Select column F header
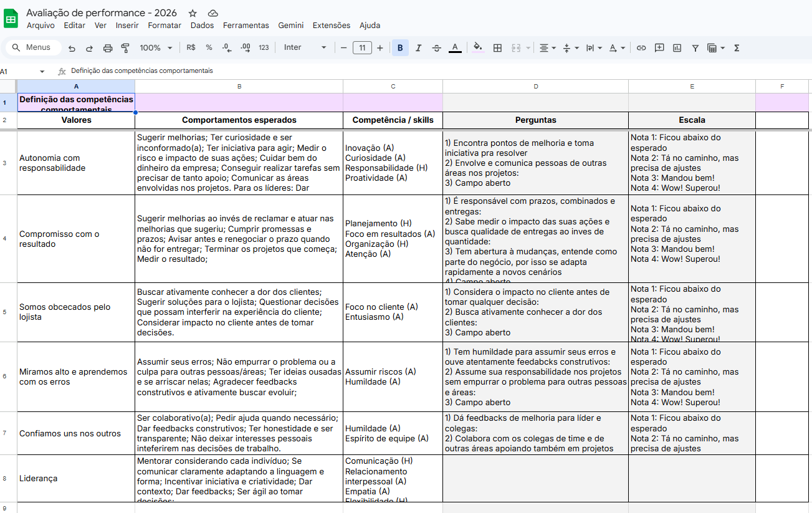The height and width of the screenshot is (513, 812). [x=782, y=87]
